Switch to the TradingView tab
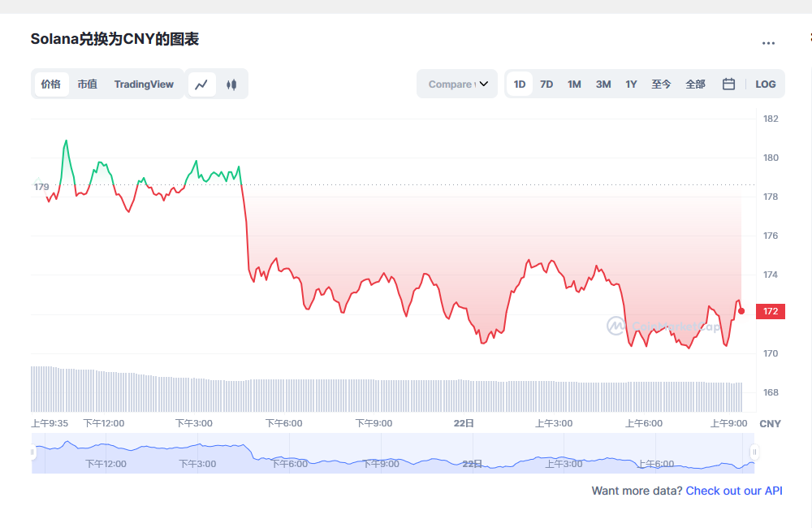Screen dimensions: 812x528 click(x=144, y=84)
